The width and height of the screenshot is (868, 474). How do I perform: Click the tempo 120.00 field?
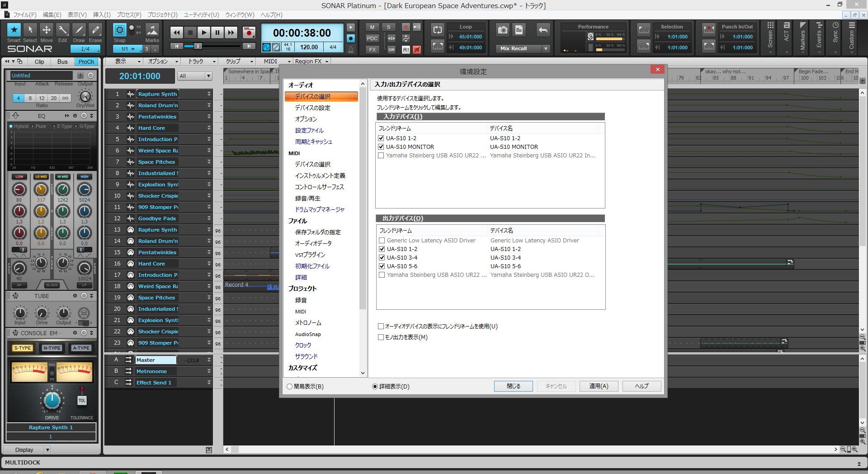point(309,47)
